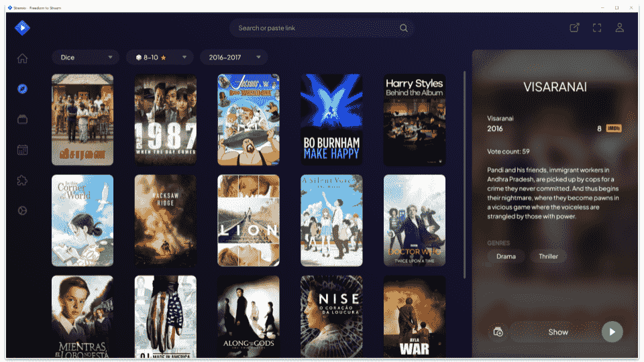644x362 pixels.
Task: Click the Stremio logo icon
Action: (x=22, y=27)
